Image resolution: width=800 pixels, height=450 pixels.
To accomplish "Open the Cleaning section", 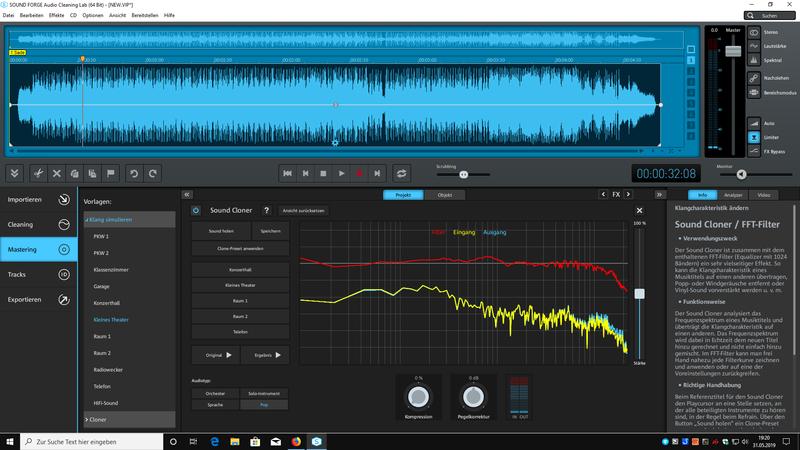I will coord(38,224).
